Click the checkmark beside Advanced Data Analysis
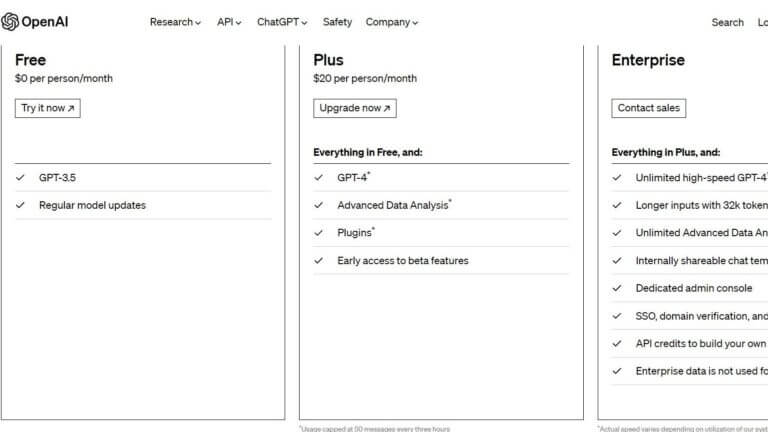Image resolution: width=768 pixels, height=432 pixels. (319, 205)
